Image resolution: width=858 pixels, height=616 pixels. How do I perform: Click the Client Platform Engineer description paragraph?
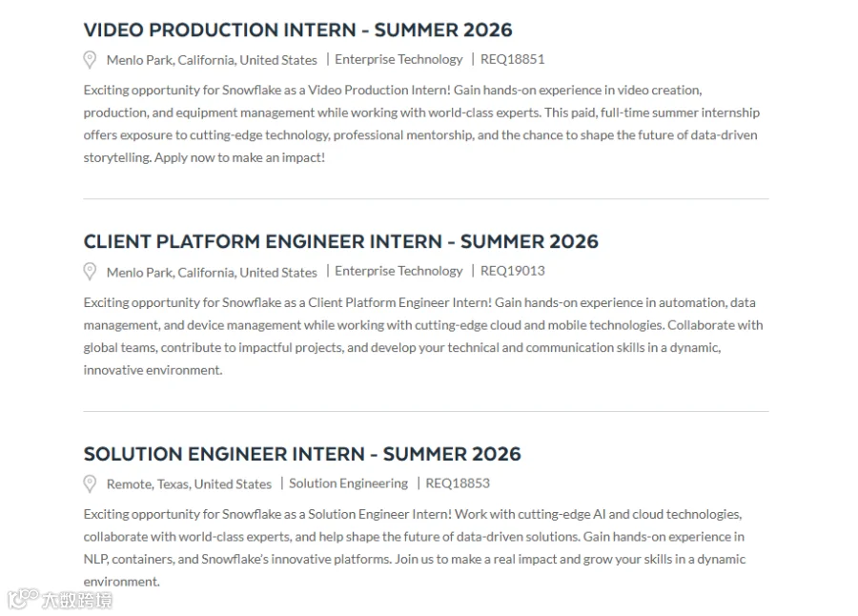[x=423, y=337]
